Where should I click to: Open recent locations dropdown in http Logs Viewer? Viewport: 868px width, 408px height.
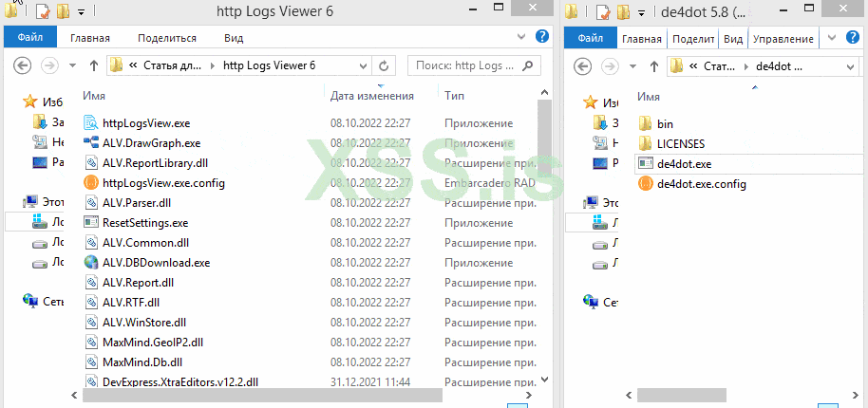[x=72, y=65]
